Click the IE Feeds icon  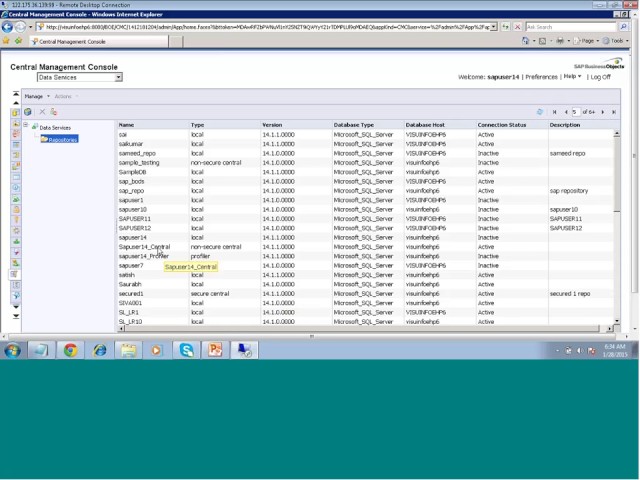tap(542, 41)
